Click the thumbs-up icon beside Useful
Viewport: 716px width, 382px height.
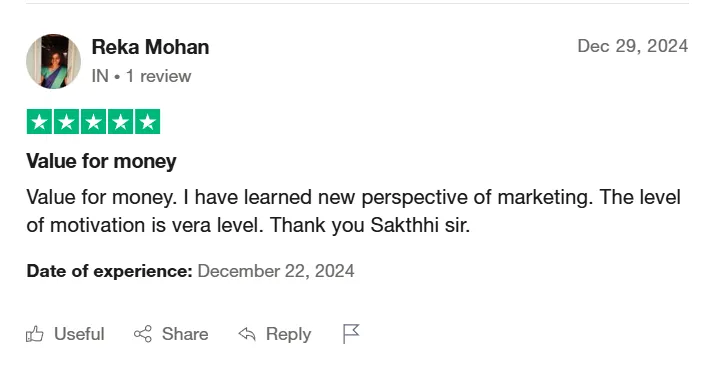pyautogui.click(x=35, y=334)
